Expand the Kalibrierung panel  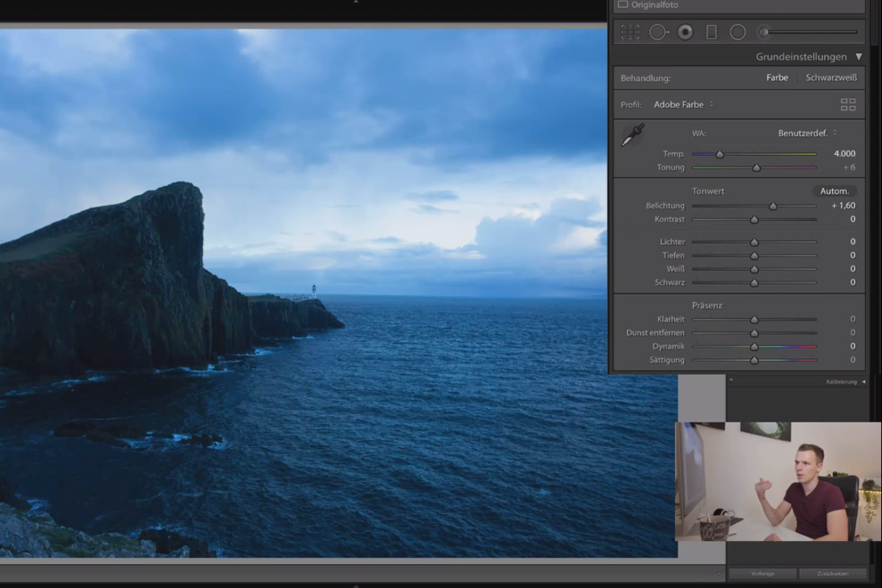tap(864, 381)
